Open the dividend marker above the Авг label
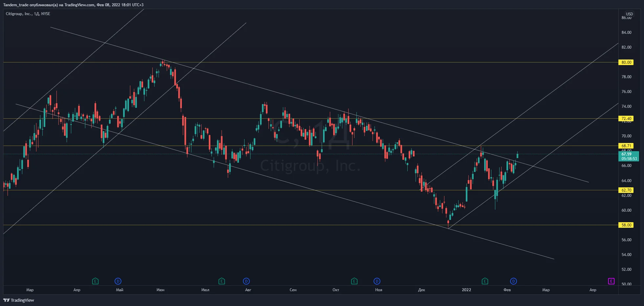 pos(246,281)
